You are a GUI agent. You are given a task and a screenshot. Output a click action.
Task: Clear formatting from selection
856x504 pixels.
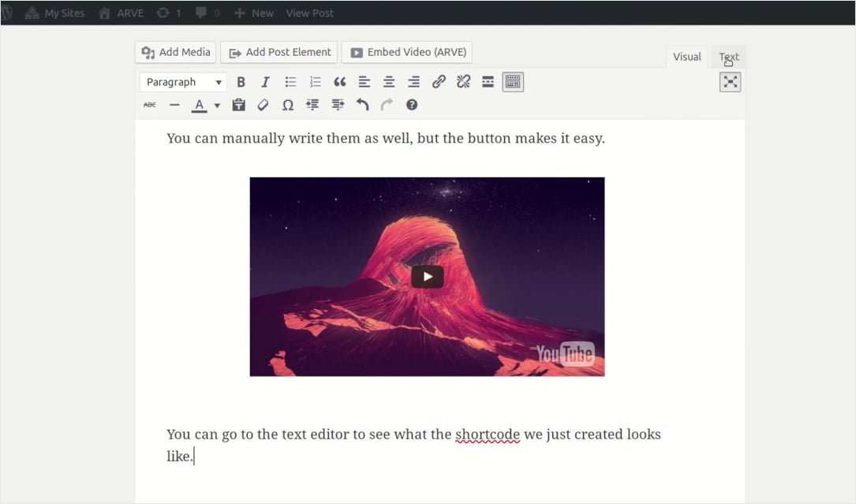263,104
